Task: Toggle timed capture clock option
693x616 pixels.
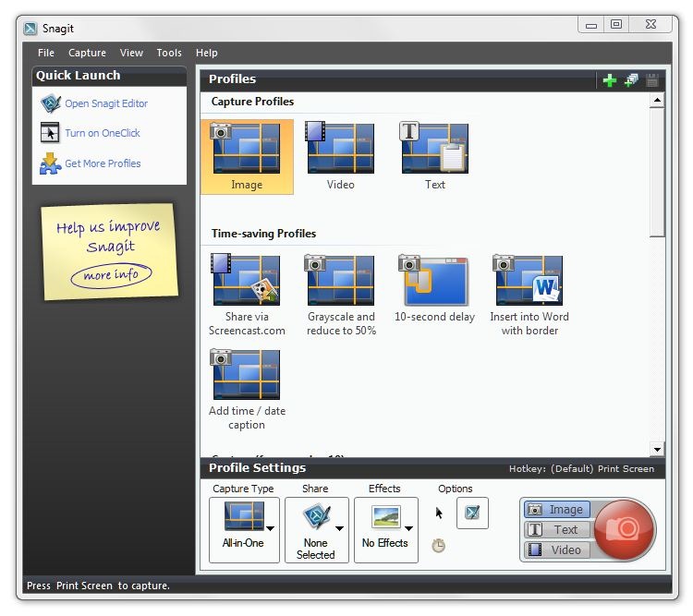Action: tap(438, 546)
